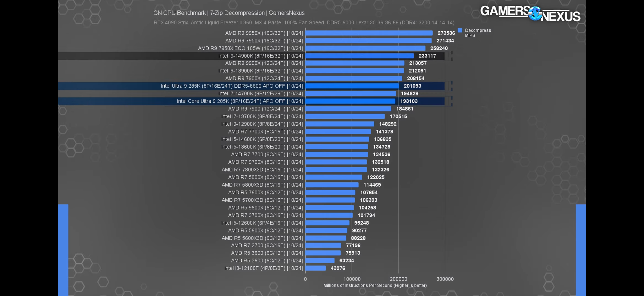Click the AMD R5 2600 bar
This screenshot has width=644, height=296.
pos(320,261)
